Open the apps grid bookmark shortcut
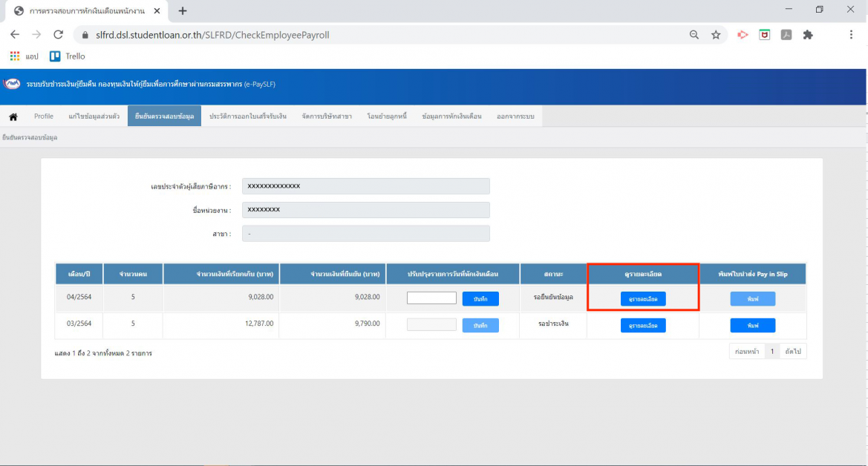 pos(15,56)
